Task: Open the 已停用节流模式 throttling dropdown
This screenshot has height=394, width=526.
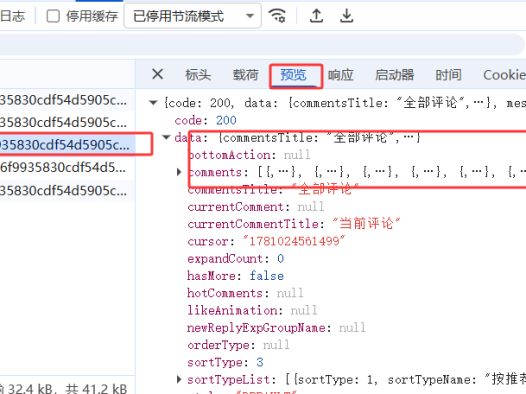Action: pos(193,16)
